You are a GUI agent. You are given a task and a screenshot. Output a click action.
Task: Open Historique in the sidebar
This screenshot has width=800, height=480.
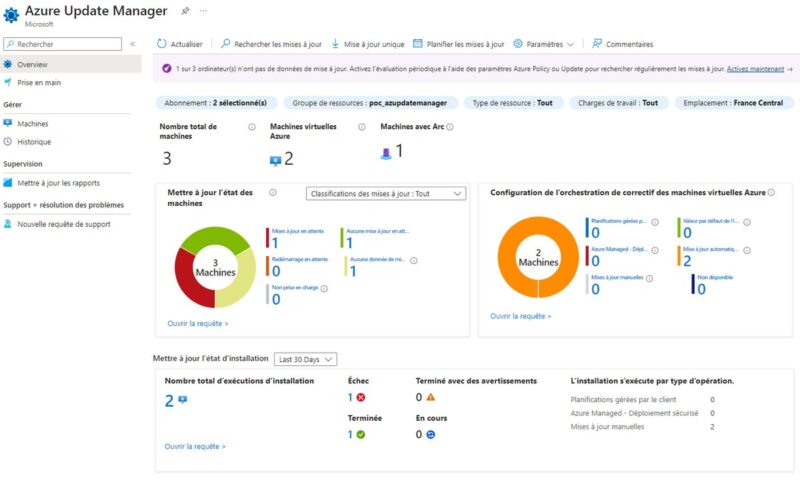point(34,142)
